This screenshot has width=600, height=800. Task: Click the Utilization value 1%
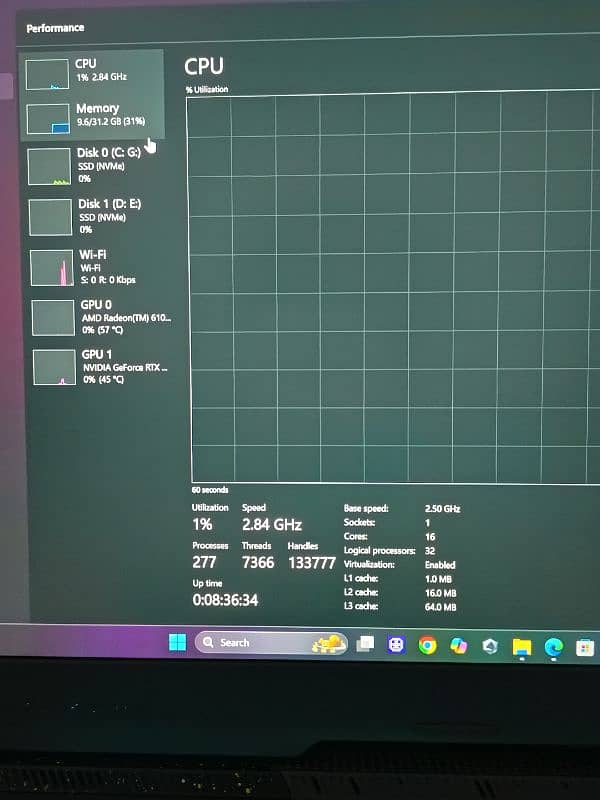coord(202,524)
